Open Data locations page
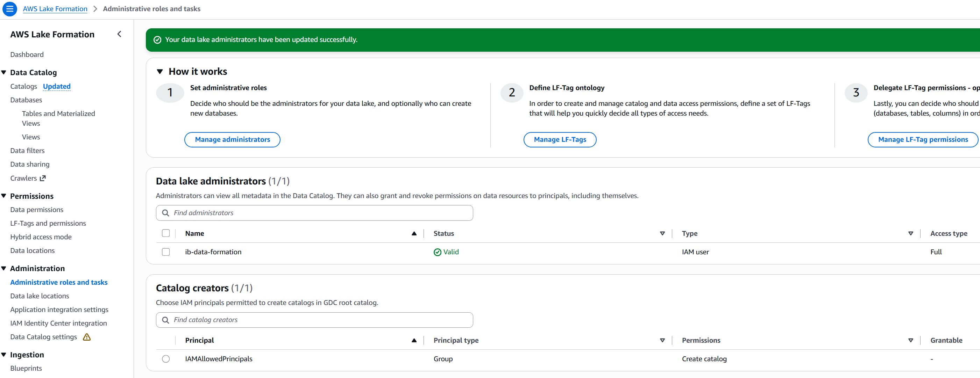Viewport: 980px width, 378px height. pos(32,251)
